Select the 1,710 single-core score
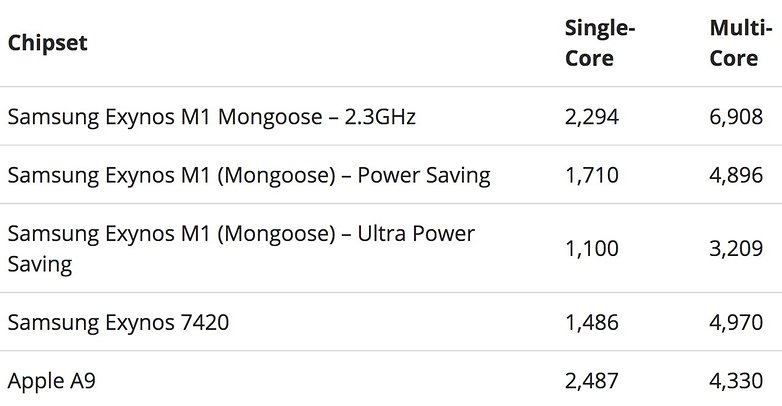The width and height of the screenshot is (782, 406). point(592,175)
